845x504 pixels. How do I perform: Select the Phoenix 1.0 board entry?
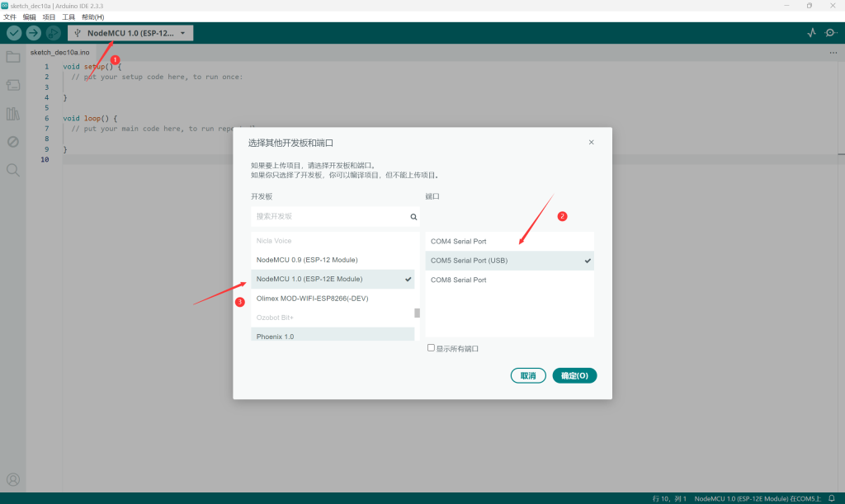click(x=333, y=334)
